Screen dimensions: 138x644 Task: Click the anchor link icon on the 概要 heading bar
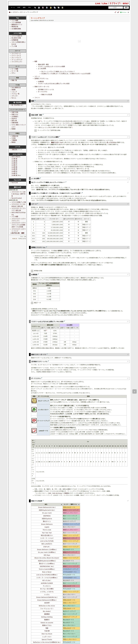coord(128,101)
